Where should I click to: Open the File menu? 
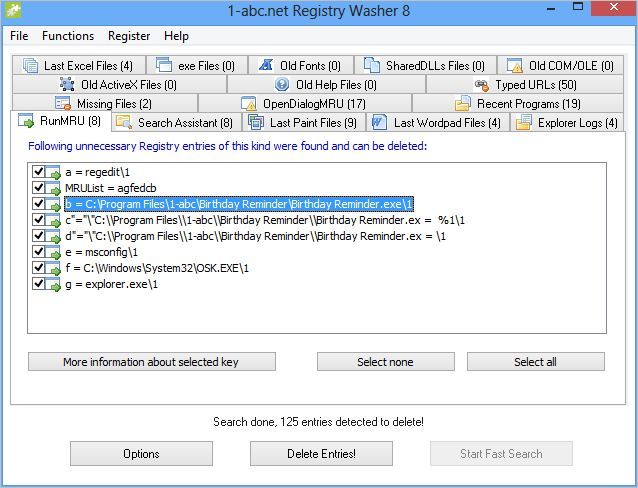coord(19,36)
